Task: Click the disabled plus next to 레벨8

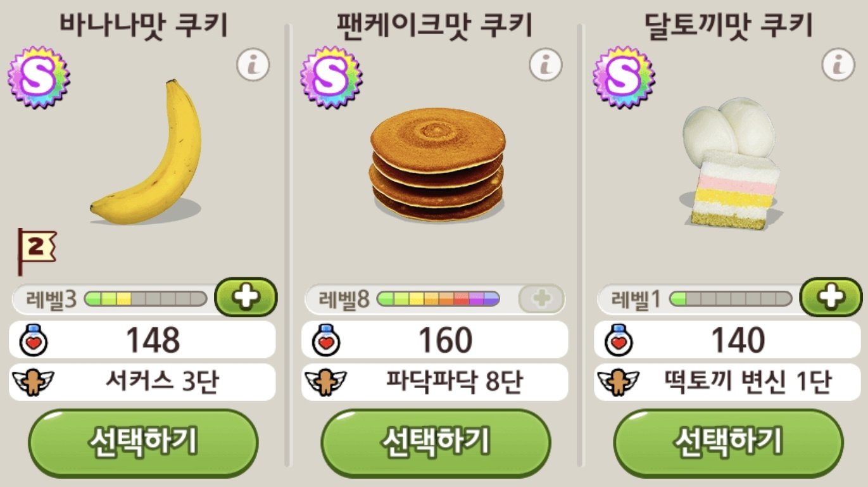Action: [x=541, y=298]
